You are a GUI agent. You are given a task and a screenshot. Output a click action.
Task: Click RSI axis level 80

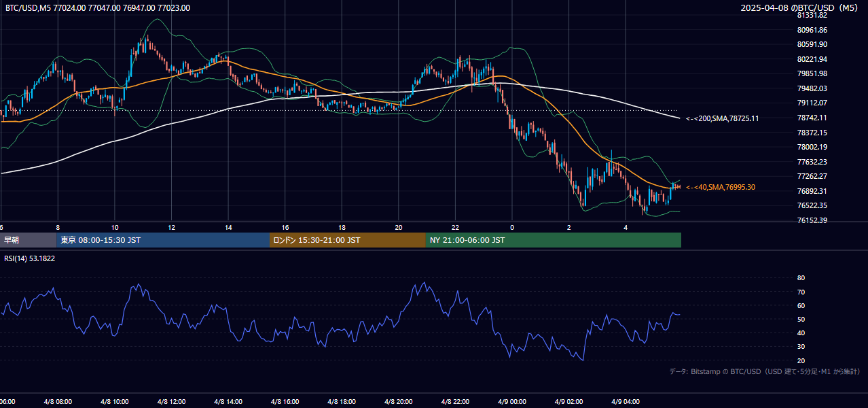801,278
